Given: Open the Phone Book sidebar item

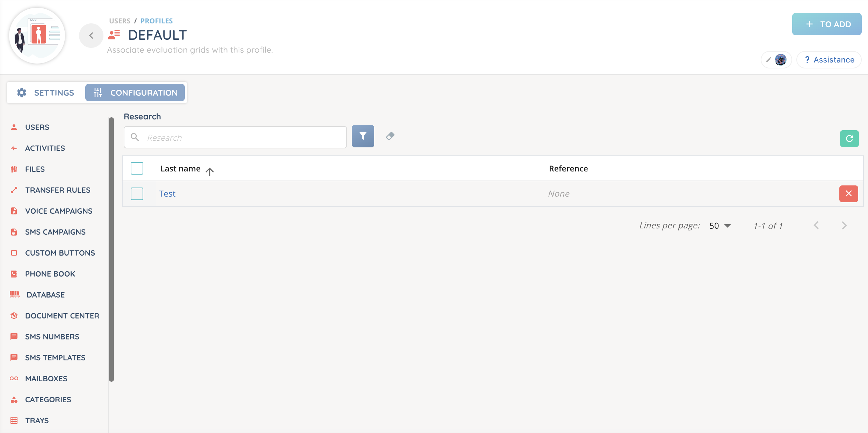Looking at the screenshot, I should [50, 274].
